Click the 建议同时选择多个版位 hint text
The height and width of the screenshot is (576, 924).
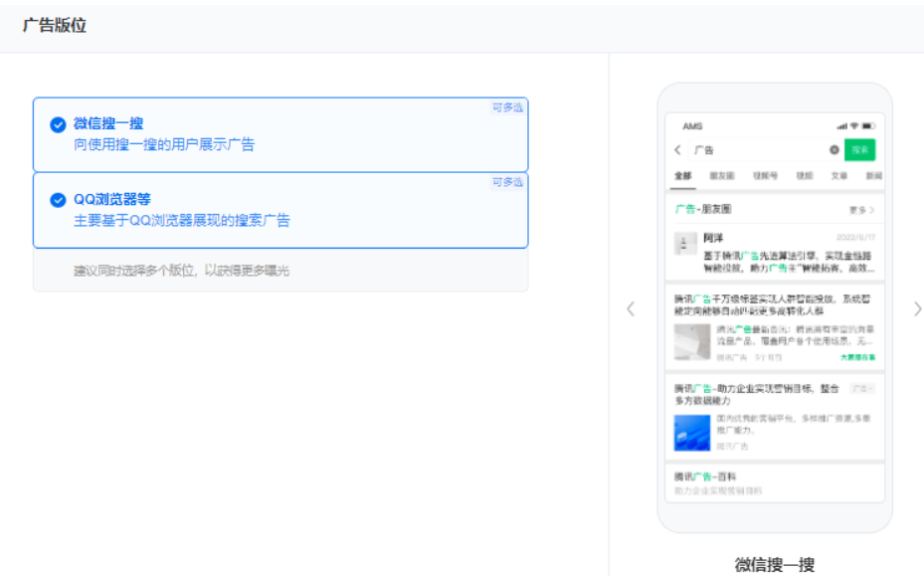tap(181, 271)
